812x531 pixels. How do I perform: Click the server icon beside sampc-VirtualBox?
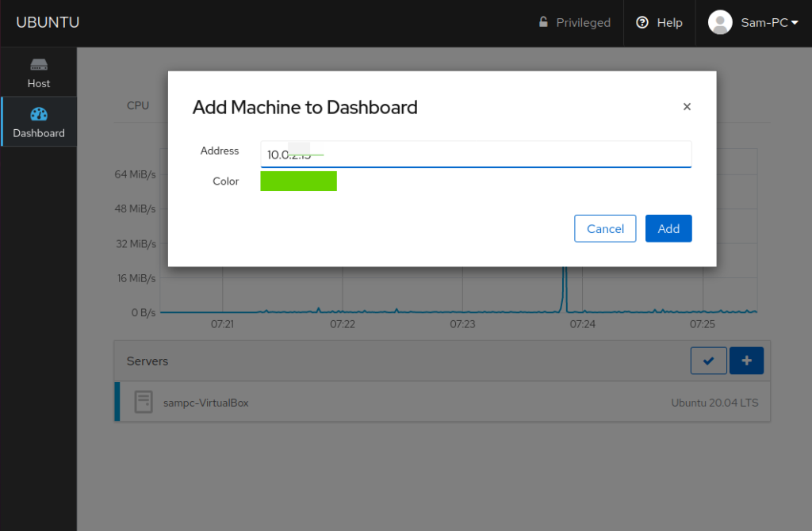143,402
